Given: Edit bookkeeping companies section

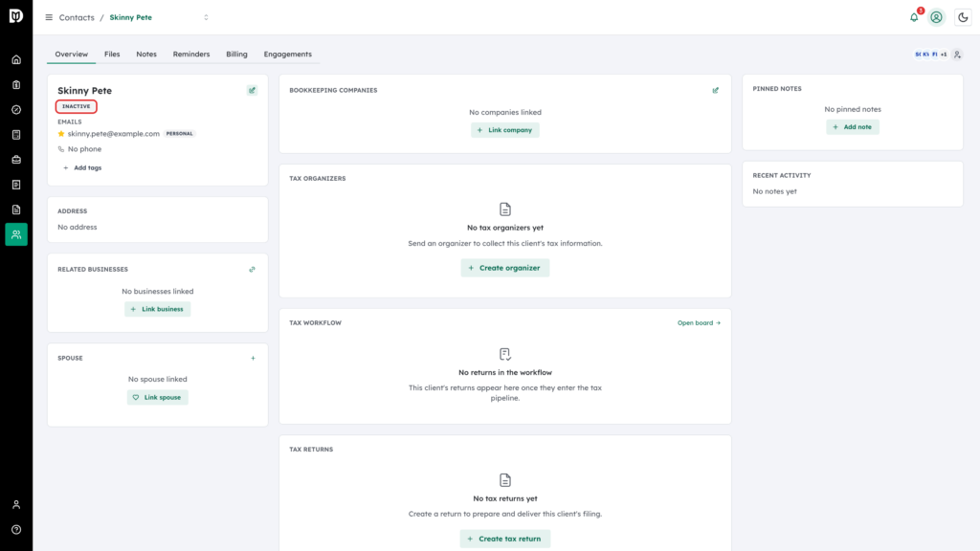Looking at the screenshot, I should [x=716, y=91].
